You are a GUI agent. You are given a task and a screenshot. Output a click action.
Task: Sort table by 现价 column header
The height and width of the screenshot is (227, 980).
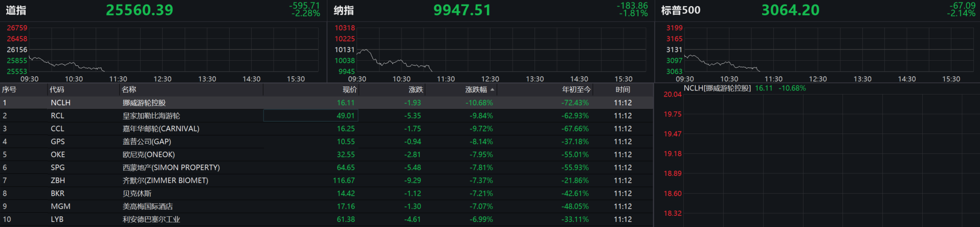[350, 89]
